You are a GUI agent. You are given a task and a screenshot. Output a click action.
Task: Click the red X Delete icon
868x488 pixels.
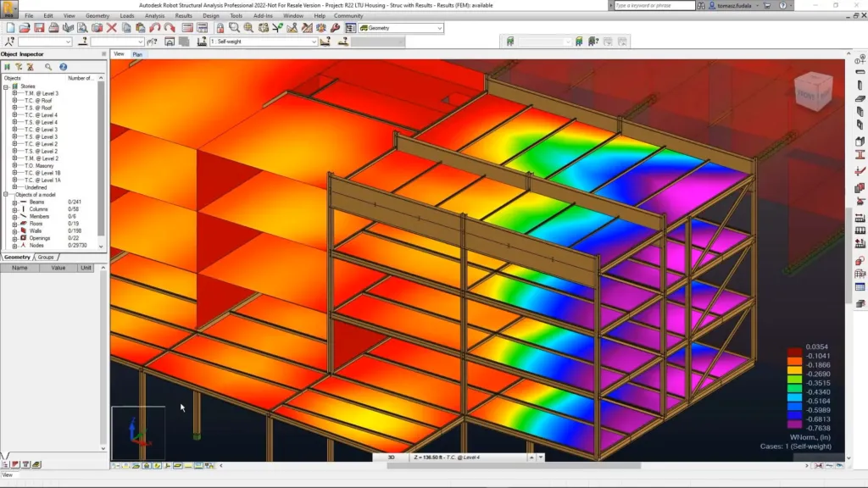point(112,28)
